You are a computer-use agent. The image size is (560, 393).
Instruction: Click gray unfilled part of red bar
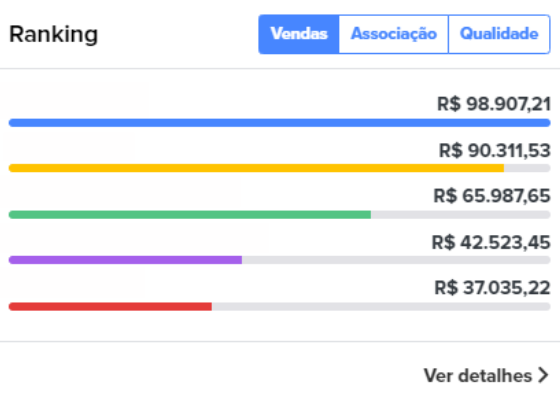(381, 307)
